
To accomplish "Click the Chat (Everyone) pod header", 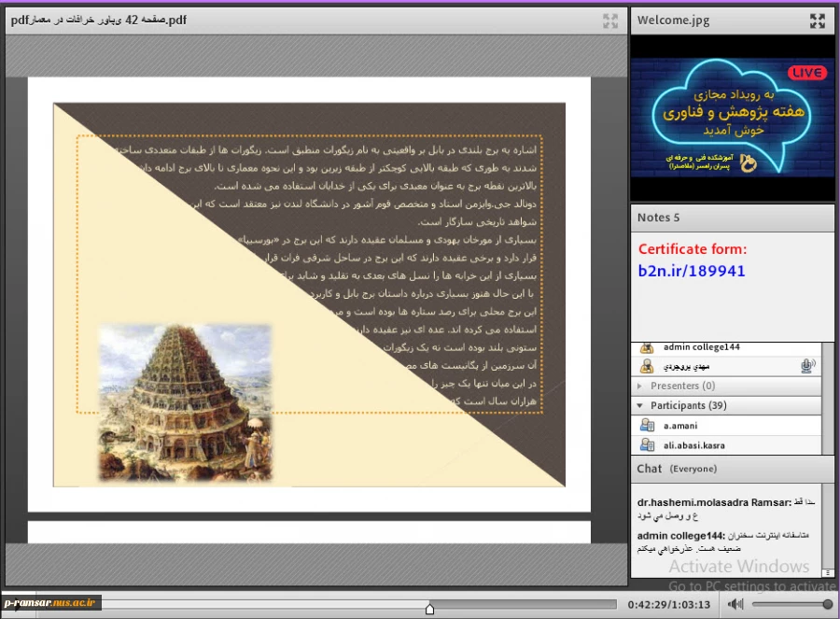I will point(732,469).
